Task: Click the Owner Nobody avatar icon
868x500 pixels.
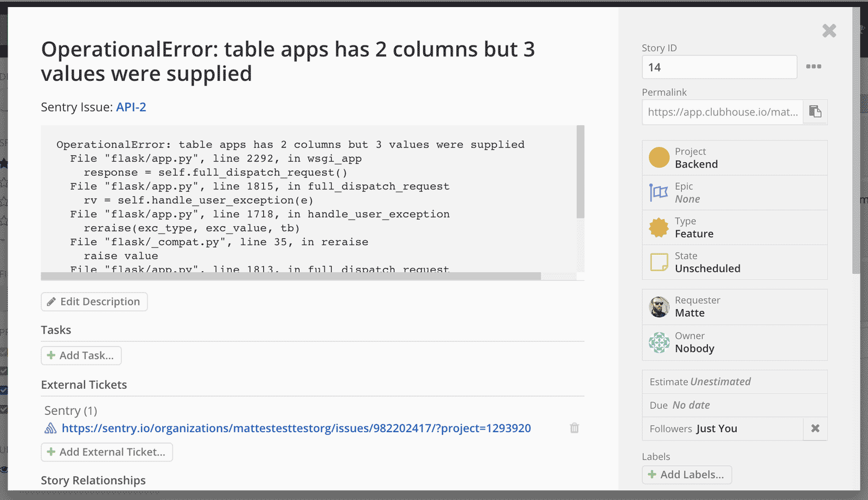Action: tap(659, 343)
